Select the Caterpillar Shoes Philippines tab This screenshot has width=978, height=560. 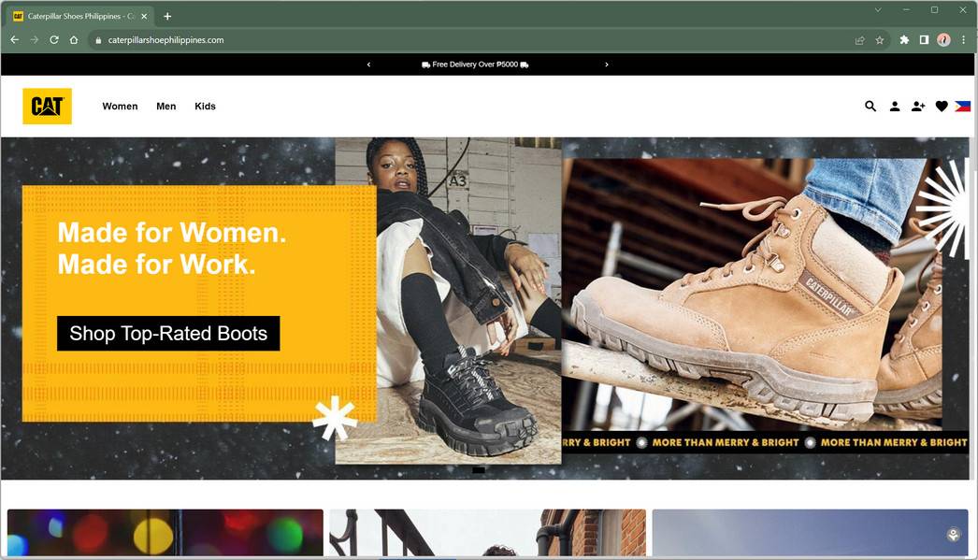(x=79, y=16)
